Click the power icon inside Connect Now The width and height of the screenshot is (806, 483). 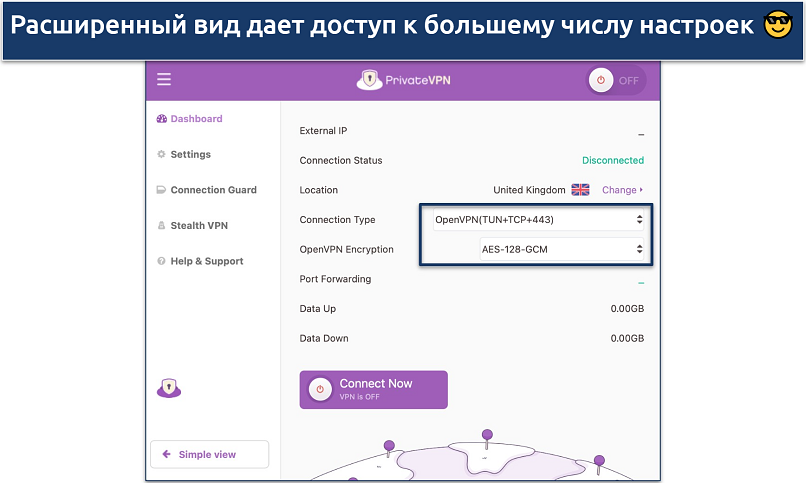(321, 390)
